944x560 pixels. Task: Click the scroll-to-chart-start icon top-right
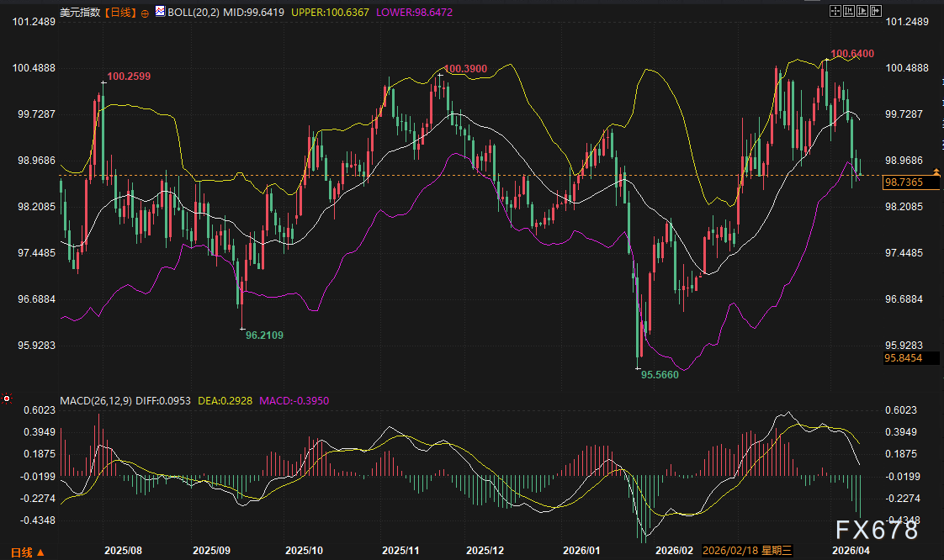click(849, 10)
